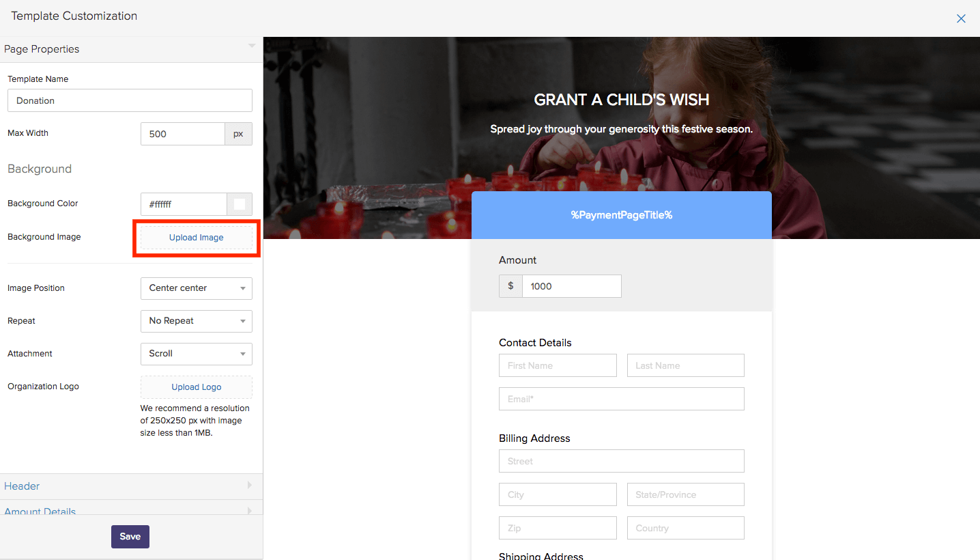Click Upload Logo for organization
The height and width of the screenshot is (560, 980).
pos(196,387)
